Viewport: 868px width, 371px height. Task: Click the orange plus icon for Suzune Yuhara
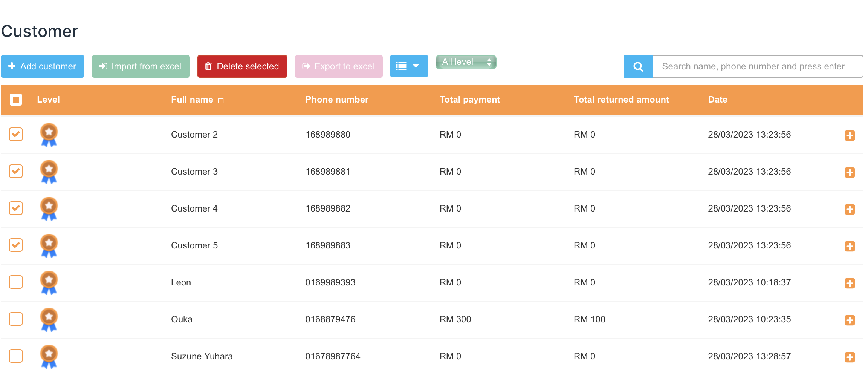click(849, 357)
